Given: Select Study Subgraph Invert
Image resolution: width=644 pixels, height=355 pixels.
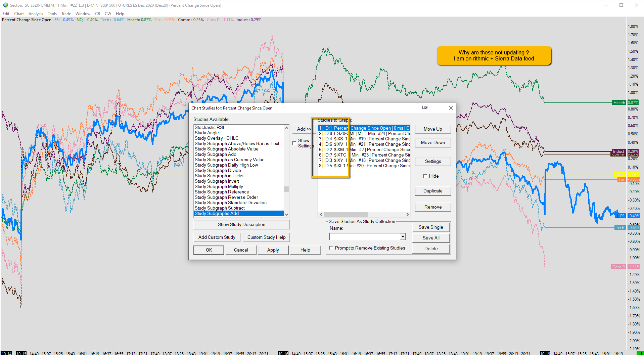Looking at the screenshot, I should [239, 181].
